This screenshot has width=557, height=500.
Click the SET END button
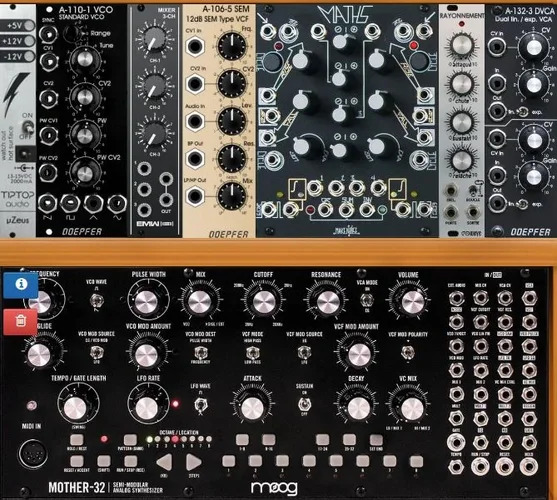(376, 440)
